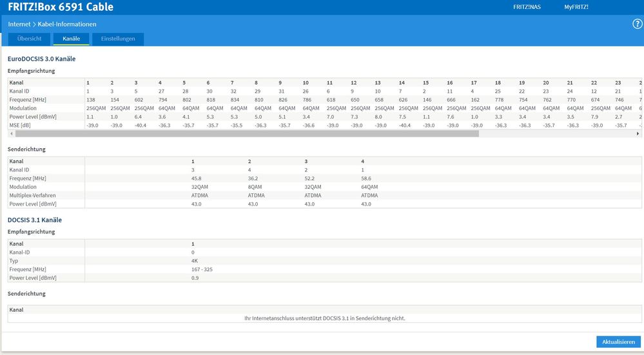Click the first Empfangsrichtung subheading

(x=31, y=71)
